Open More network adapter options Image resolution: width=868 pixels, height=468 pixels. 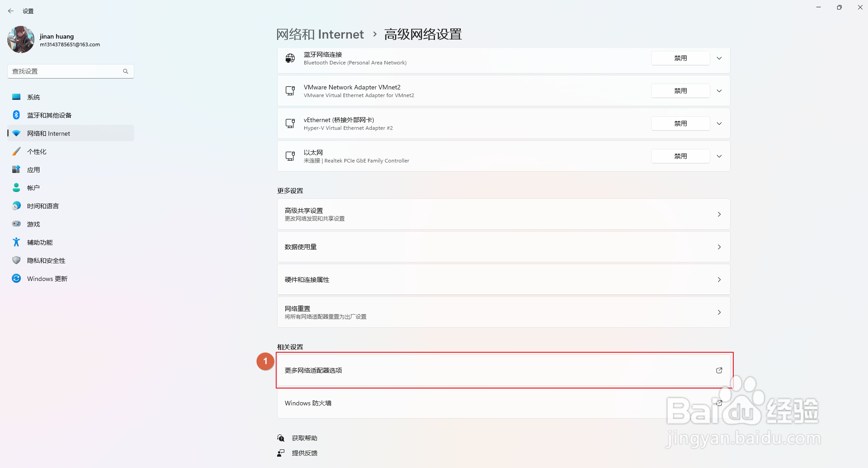[503, 370]
